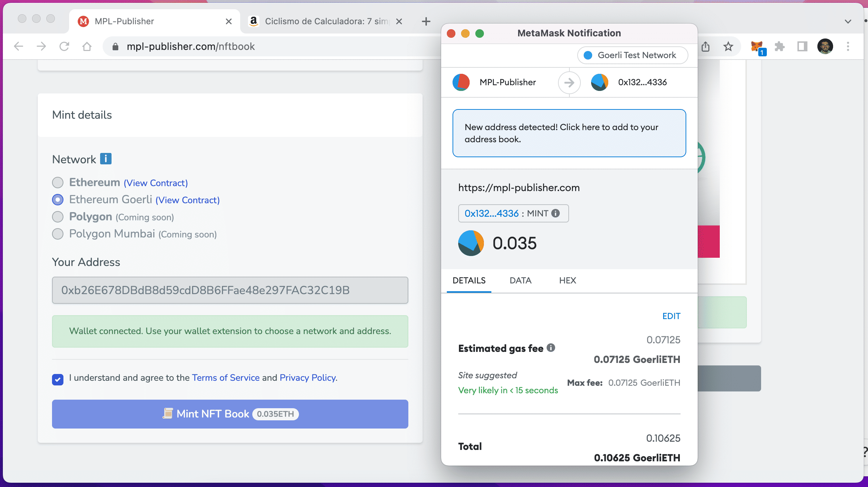Go back with the browser back arrow

coord(19,46)
